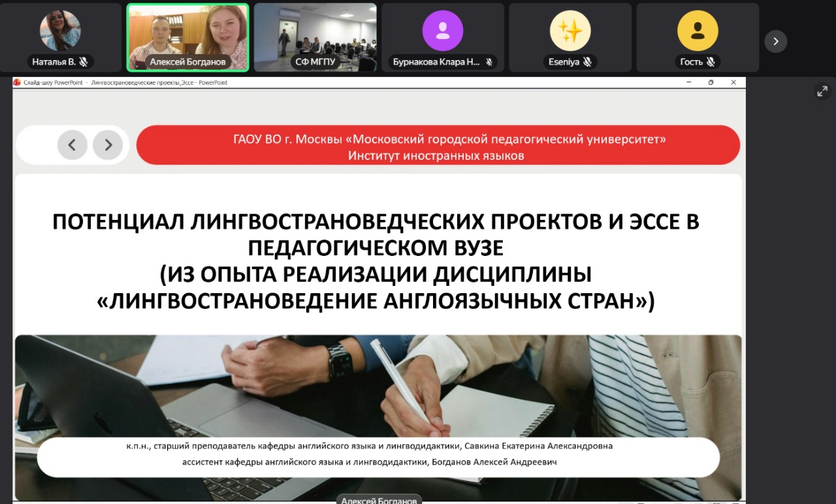
Task: Select the СФ МГПУ classroom video tile
Action: click(x=315, y=37)
